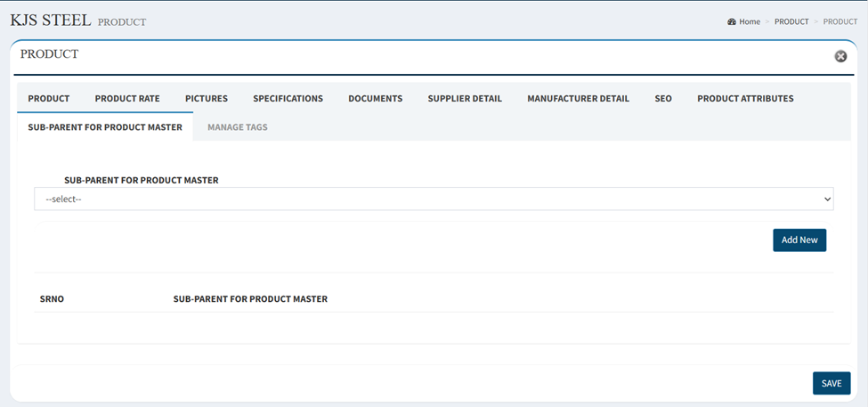Select the first PRODUCT tab
This screenshot has height=407, width=868.
pyautogui.click(x=49, y=99)
